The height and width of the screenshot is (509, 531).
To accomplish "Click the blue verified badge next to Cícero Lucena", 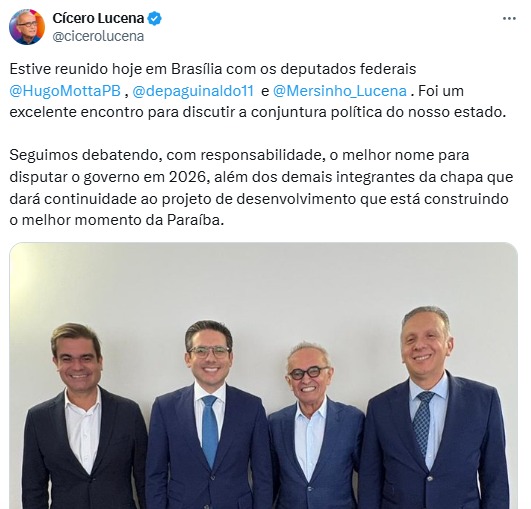I will (x=155, y=18).
